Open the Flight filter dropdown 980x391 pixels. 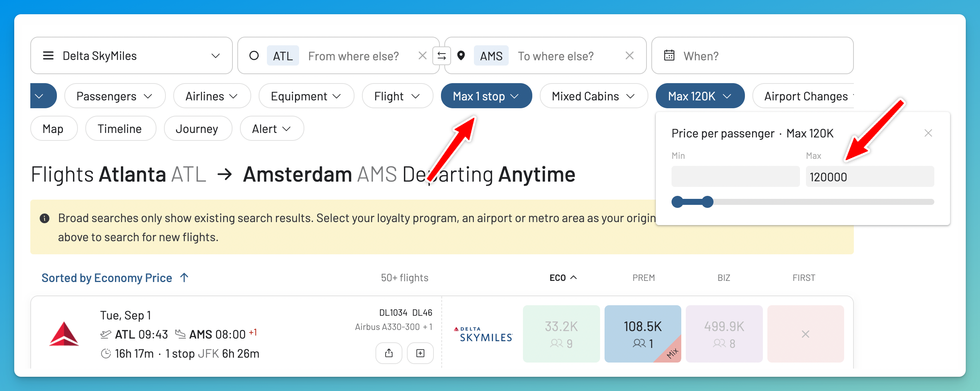click(x=398, y=96)
